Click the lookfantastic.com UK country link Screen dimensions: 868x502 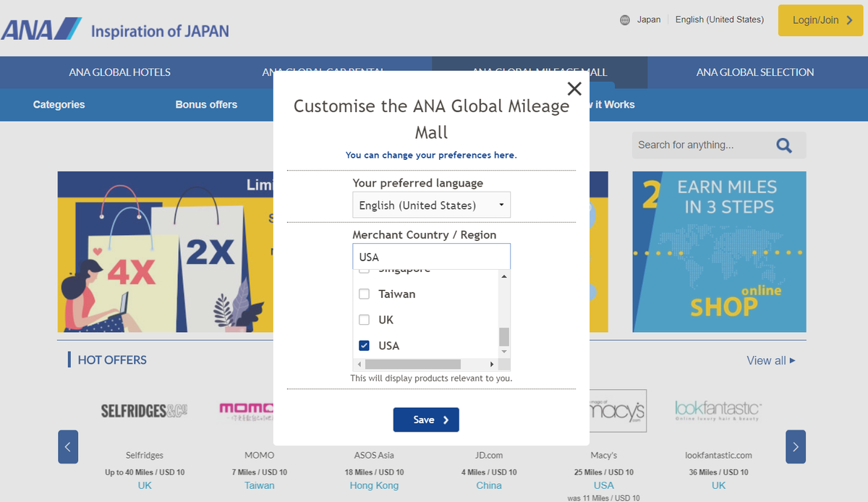pyautogui.click(x=718, y=485)
